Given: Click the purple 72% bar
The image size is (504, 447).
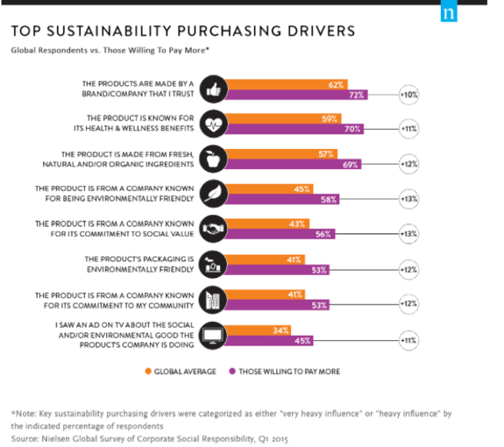Looking at the screenshot, I should point(296,95).
